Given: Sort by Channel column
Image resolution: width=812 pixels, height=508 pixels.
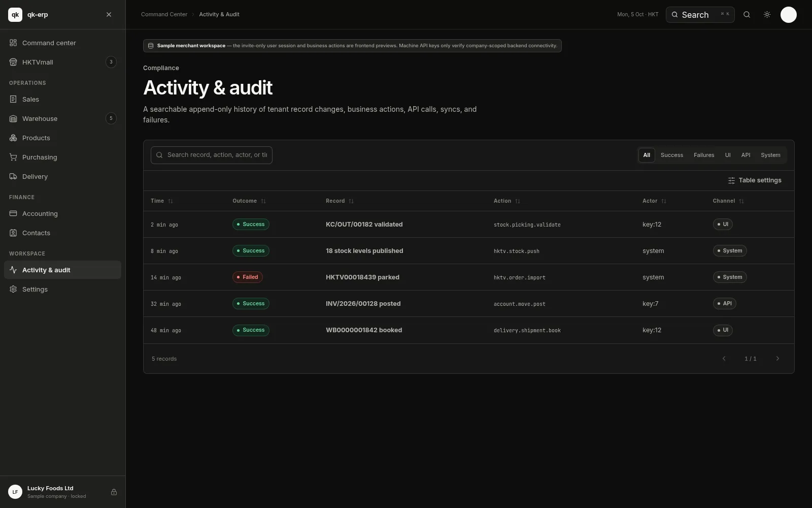Looking at the screenshot, I should pyautogui.click(x=728, y=201).
